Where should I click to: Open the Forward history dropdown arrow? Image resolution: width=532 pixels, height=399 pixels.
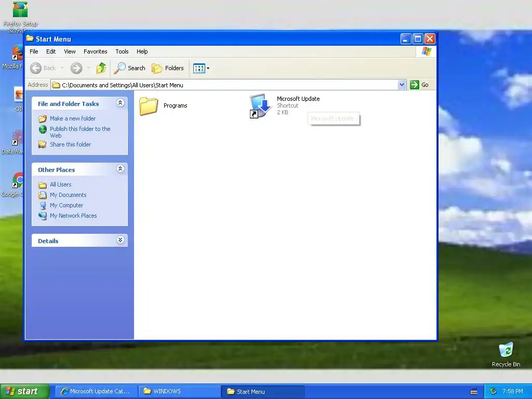(88, 68)
